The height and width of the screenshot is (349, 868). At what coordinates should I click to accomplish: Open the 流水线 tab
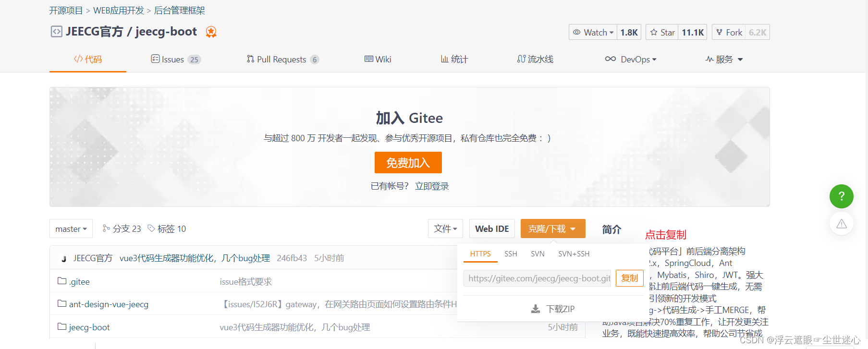(535, 59)
